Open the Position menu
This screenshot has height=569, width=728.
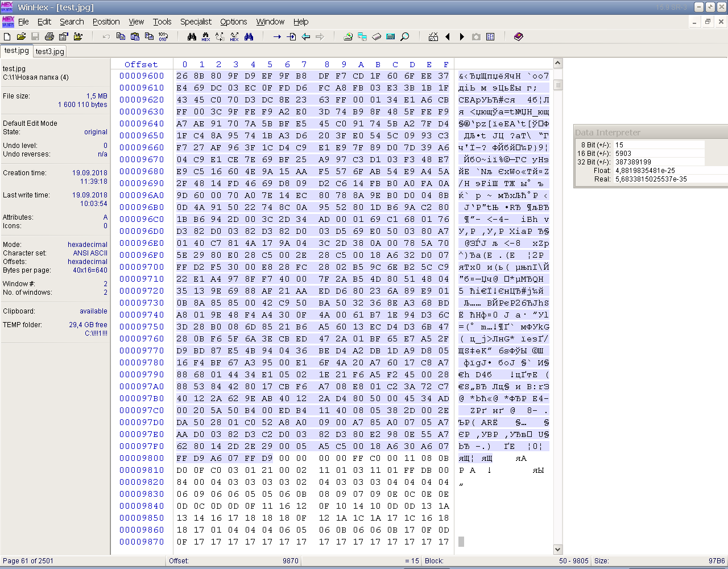pos(106,22)
